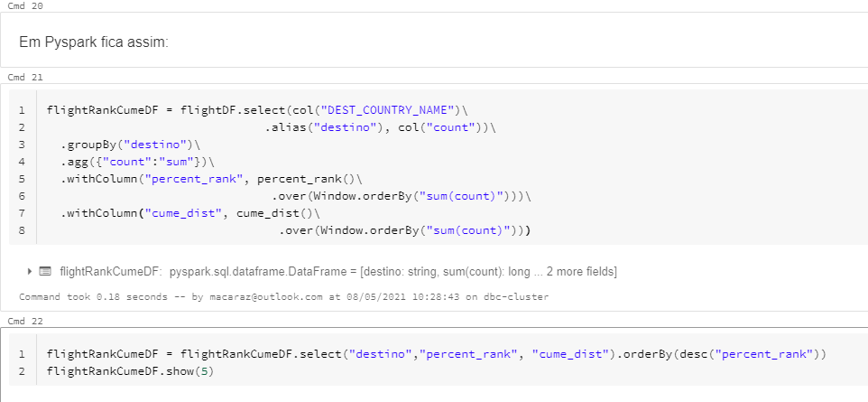This screenshot has height=402, width=868.
Task: Click the Cmd 22 cell label
Action: (x=24, y=321)
